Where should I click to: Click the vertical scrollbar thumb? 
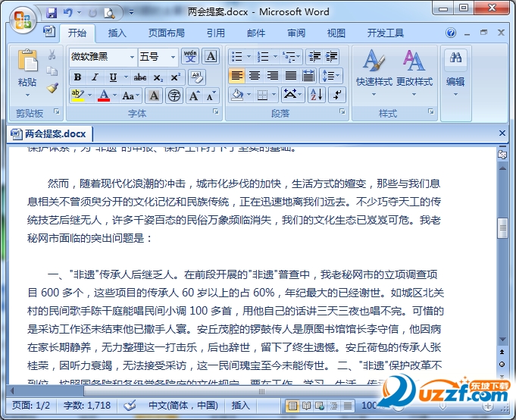(x=502, y=228)
